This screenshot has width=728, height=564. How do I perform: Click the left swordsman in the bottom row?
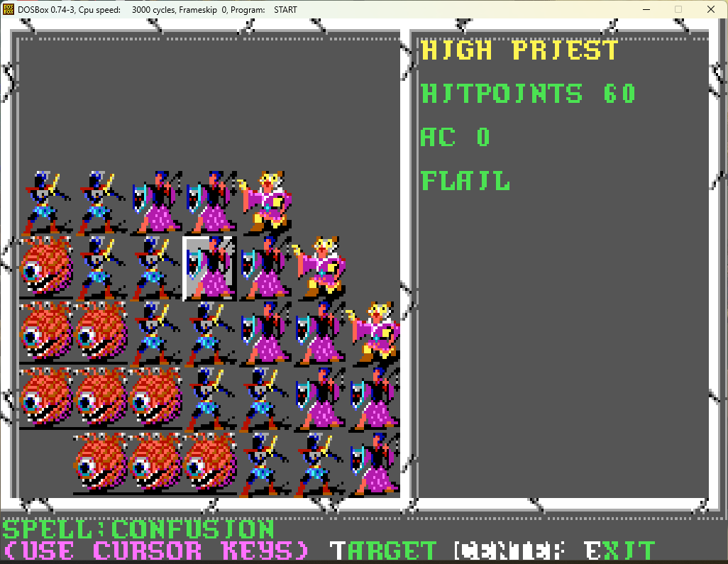[x=265, y=465]
